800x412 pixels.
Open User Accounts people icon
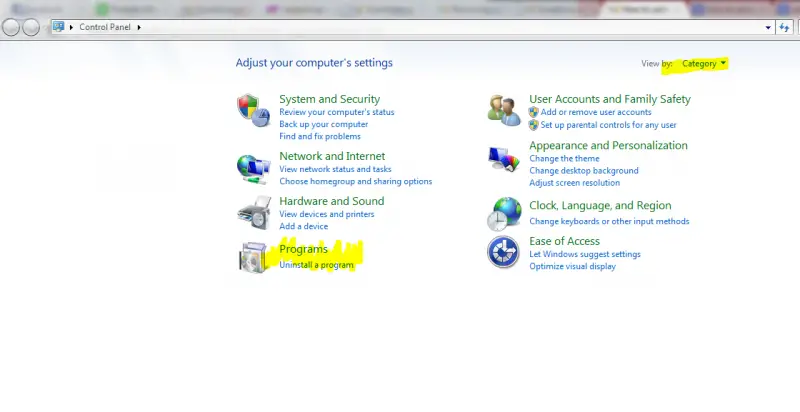coord(504,110)
